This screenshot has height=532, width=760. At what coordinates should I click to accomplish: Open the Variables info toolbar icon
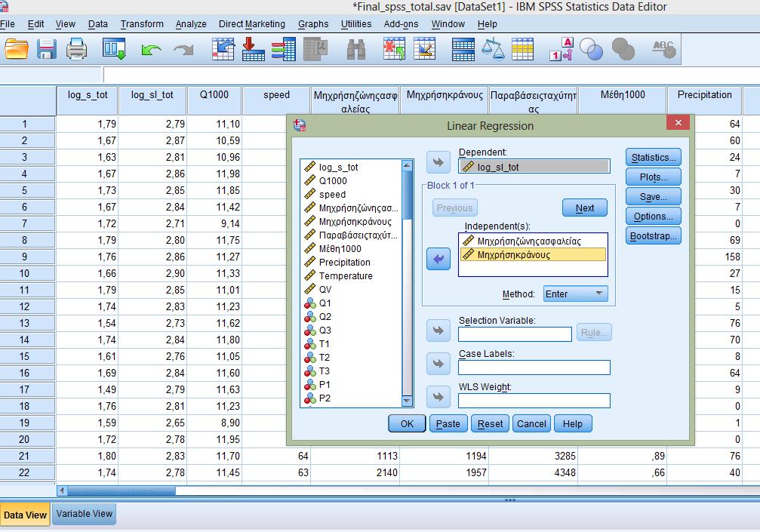(x=284, y=49)
